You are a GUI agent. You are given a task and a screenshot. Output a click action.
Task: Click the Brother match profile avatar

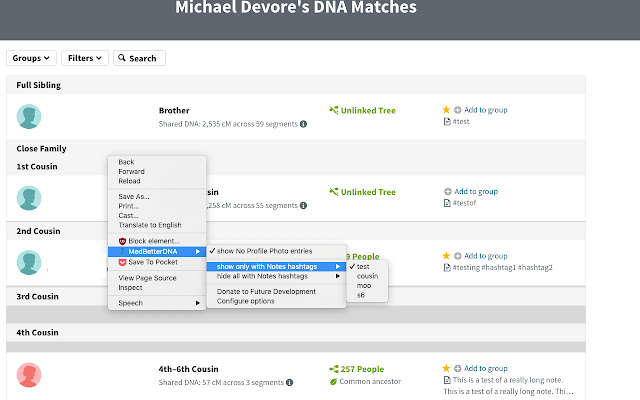tap(29, 116)
